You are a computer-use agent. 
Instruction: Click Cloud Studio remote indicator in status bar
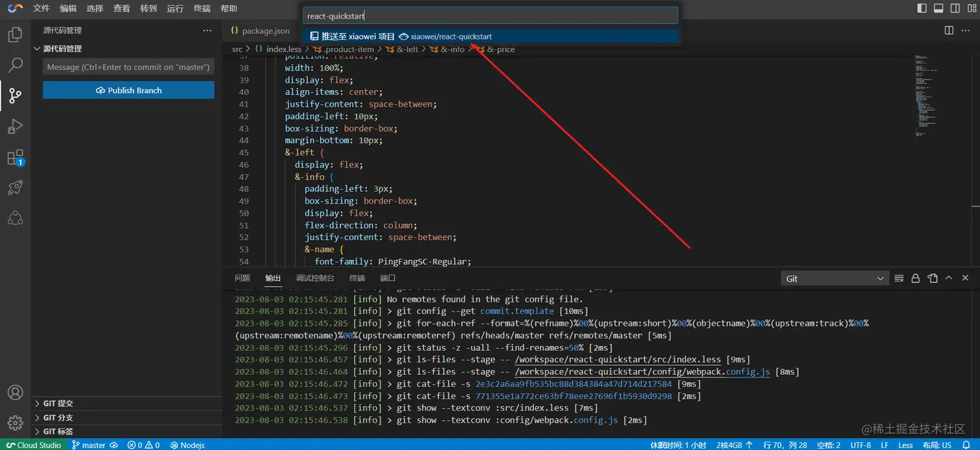click(34, 445)
